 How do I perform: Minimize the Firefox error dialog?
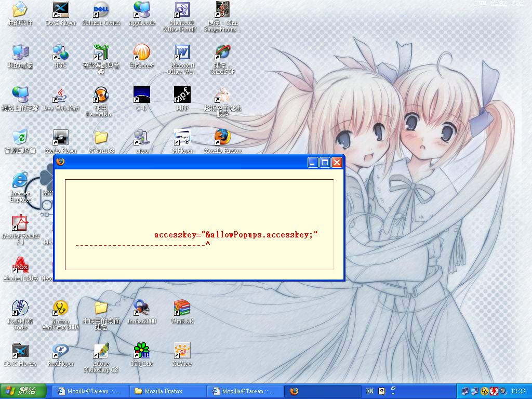pos(312,163)
